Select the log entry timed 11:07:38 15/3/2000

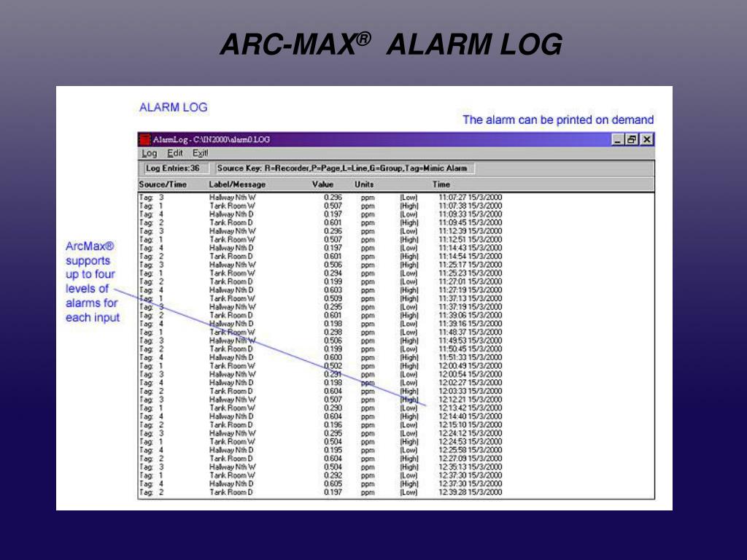pyautogui.click(x=320, y=206)
